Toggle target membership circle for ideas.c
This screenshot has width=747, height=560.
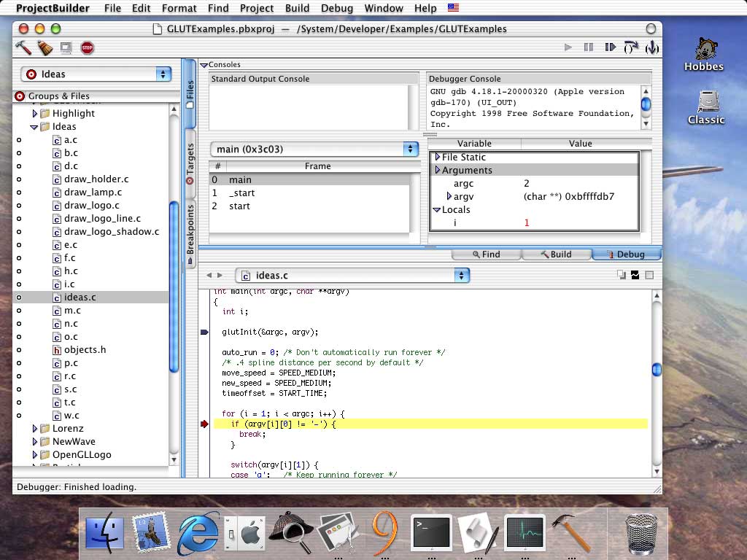(19, 297)
